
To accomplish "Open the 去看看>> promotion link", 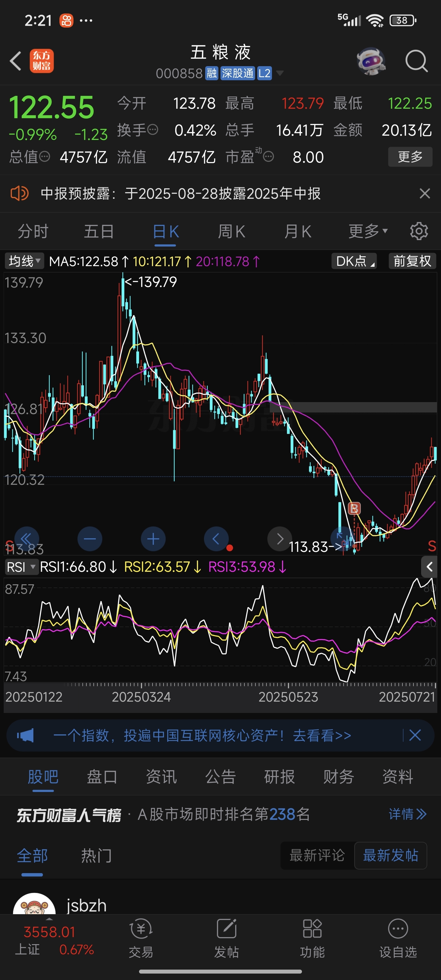I will click(x=322, y=735).
